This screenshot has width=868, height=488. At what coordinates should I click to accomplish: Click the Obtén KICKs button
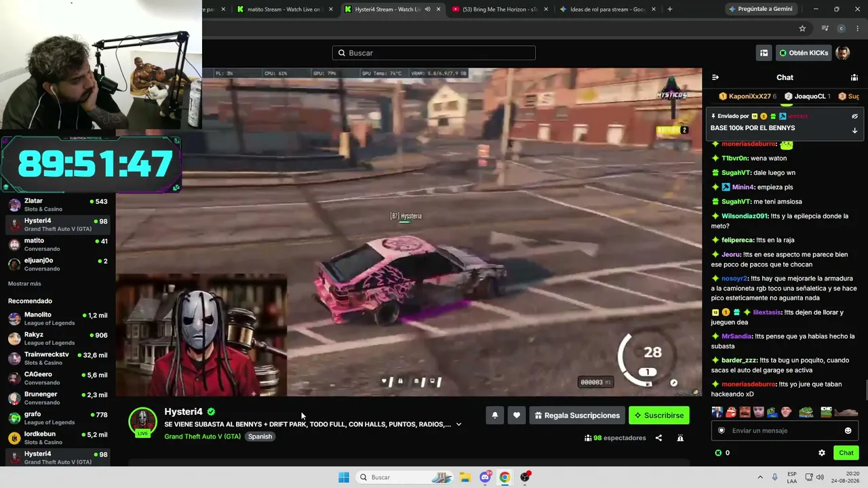(804, 53)
